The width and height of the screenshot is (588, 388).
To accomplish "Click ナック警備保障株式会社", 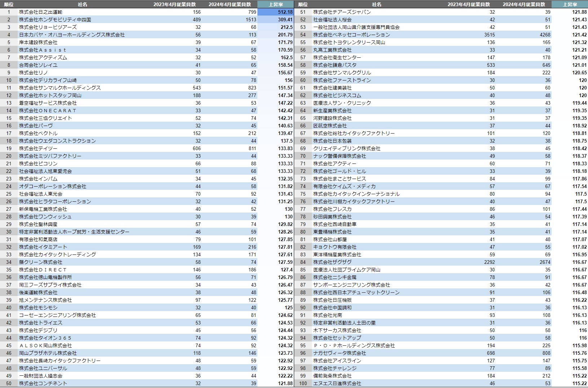I will pyautogui.click(x=340, y=156).
